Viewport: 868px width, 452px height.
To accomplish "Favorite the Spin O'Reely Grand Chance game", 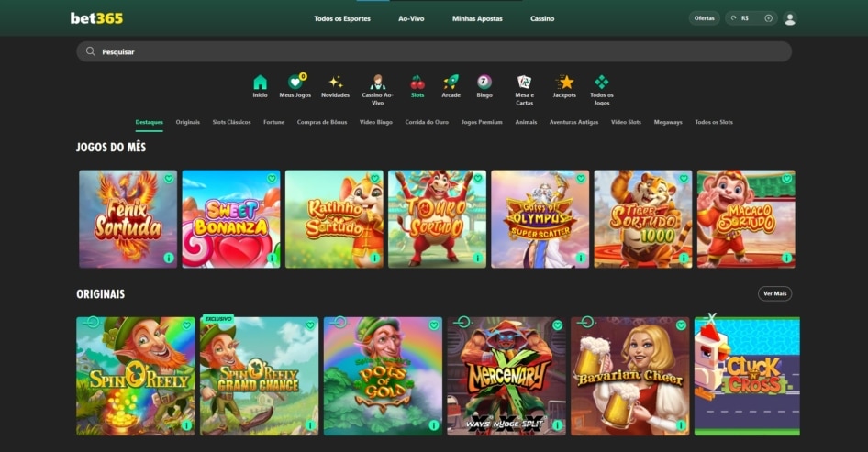I will pos(310,325).
